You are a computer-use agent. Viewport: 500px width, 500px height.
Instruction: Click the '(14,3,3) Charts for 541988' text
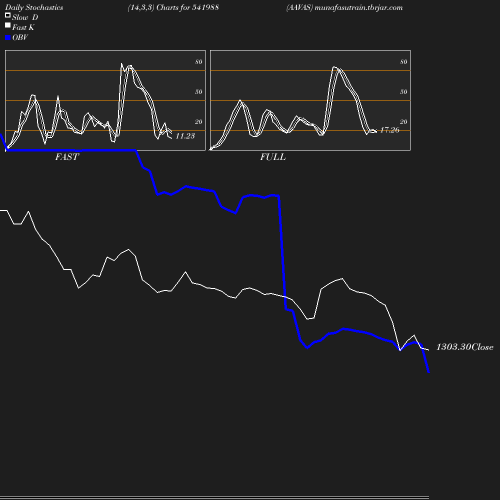(x=173, y=8)
